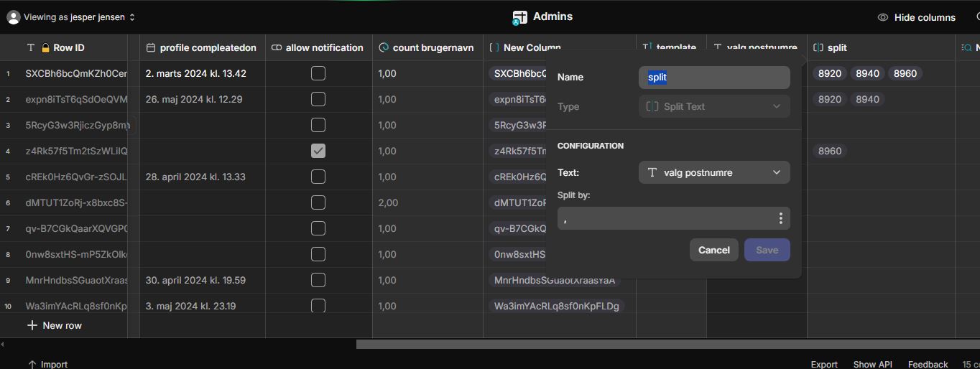The image size is (980, 369).
Task: Click the split column bracket icon
Action: click(818, 48)
